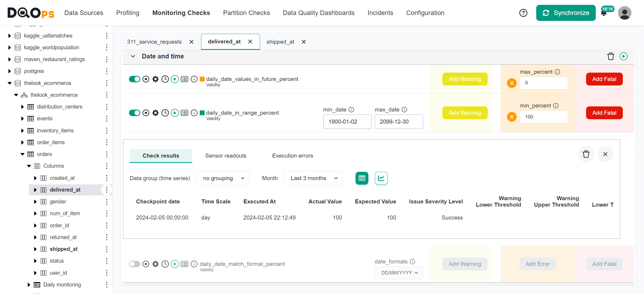Switch results to table view icon
This screenshot has width=644, height=294.
click(362, 178)
